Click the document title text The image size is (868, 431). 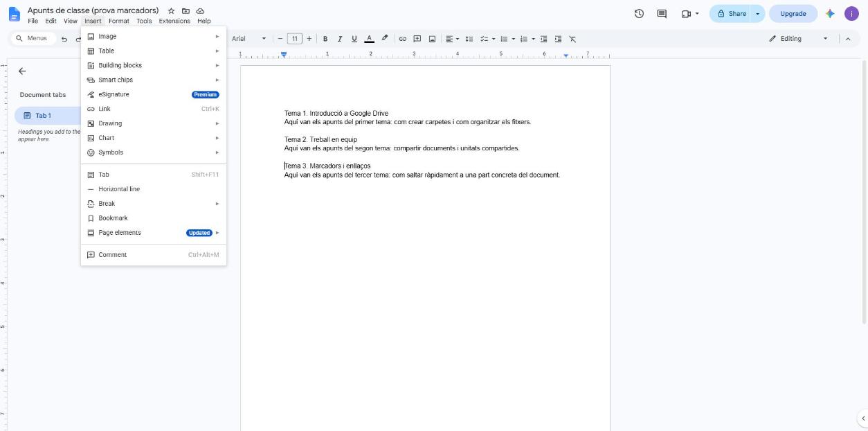pyautogui.click(x=93, y=10)
